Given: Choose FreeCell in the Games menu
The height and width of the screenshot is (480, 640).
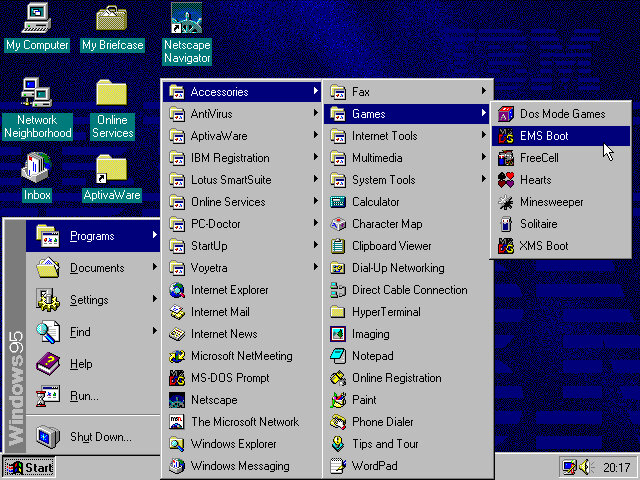Looking at the screenshot, I should [539, 158].
